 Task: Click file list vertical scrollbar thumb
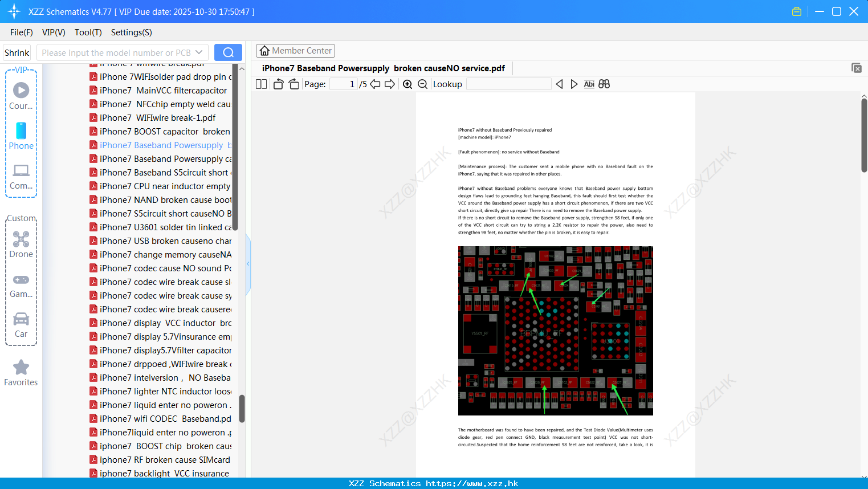[242, 409]
